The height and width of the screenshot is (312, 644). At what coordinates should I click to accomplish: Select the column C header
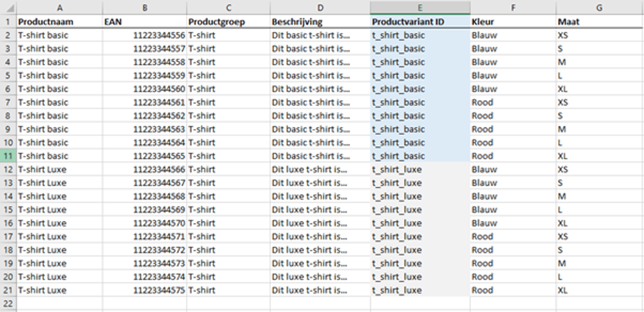coord(228,8)
